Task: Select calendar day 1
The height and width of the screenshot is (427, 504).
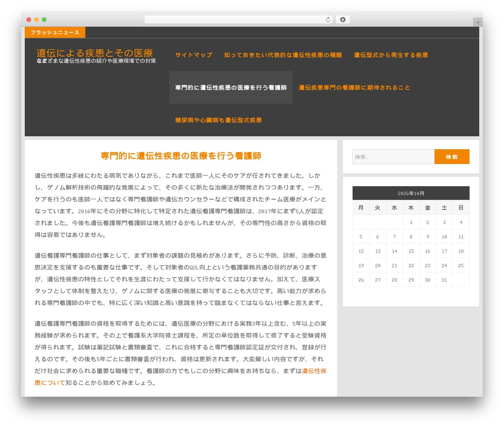Action: [x=411, y=222]
